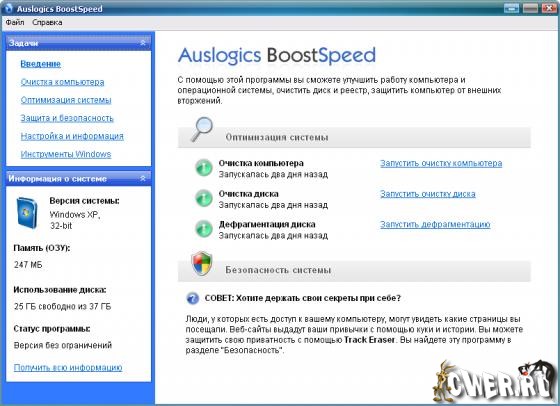
Task: Click the green status icon beside Очистка диска
Action: click(204, 198)
